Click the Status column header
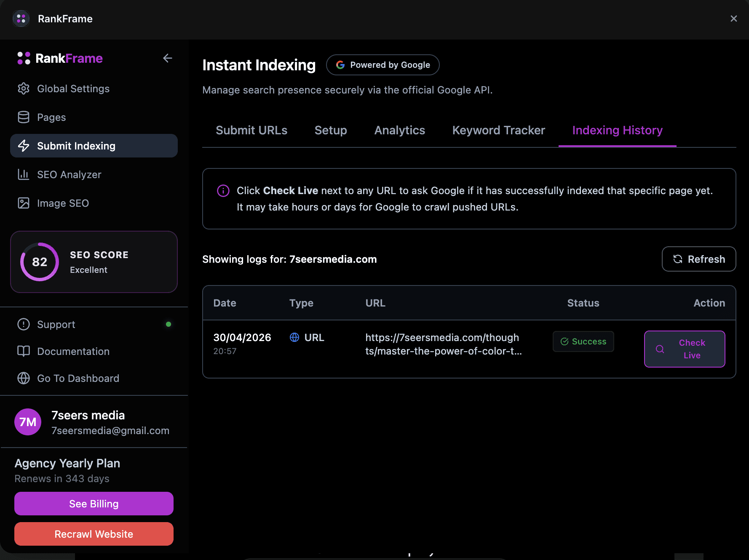Screen dimensions: 749x560 click(x=583, y=303)
